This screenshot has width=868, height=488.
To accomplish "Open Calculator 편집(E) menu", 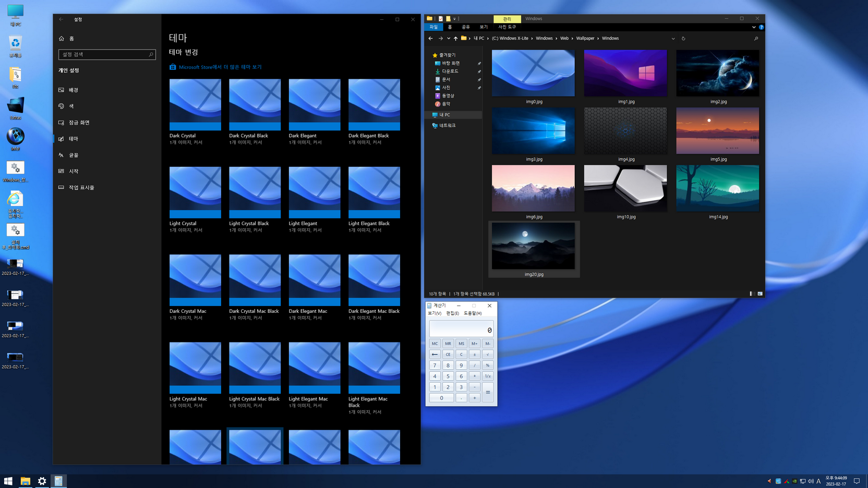I will [452, 313].
